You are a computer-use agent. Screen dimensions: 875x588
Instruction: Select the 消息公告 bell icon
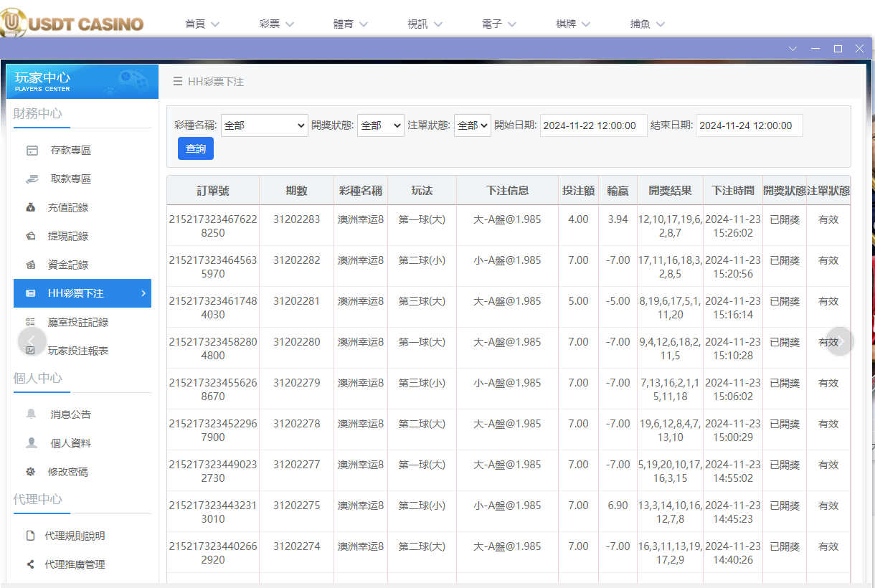click(30, 414)
